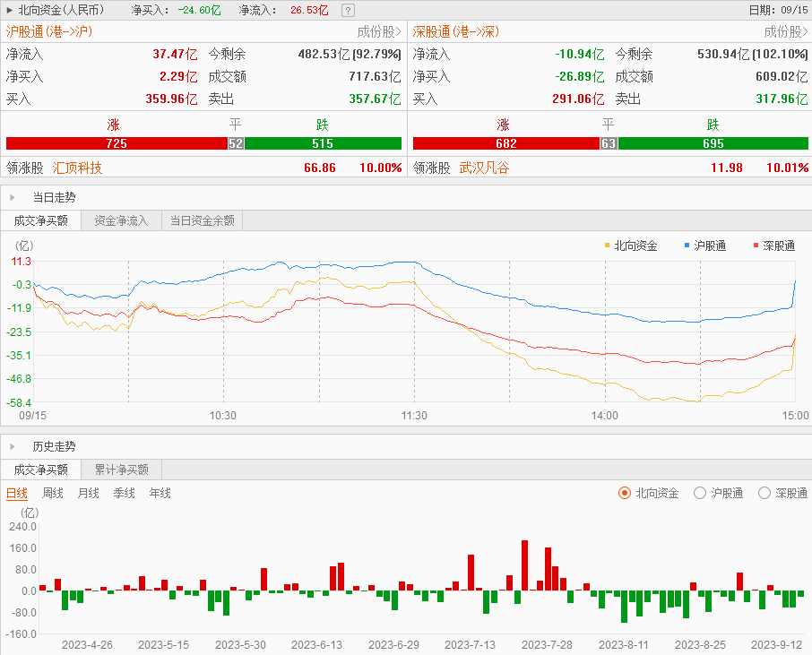Click the blue 沪股通 legend marker
This screenshot has width=812, height=655.
click(x=687, y=245)
